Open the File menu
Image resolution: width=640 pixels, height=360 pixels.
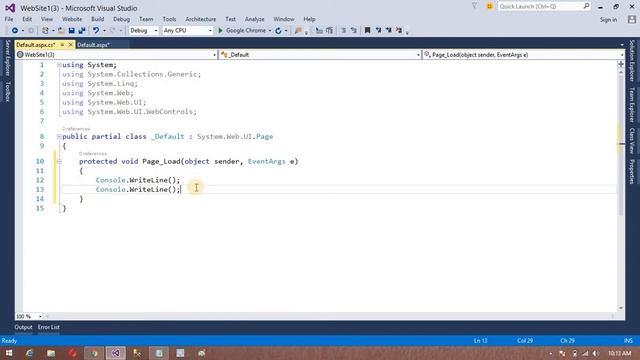click(x=9, y=19)
